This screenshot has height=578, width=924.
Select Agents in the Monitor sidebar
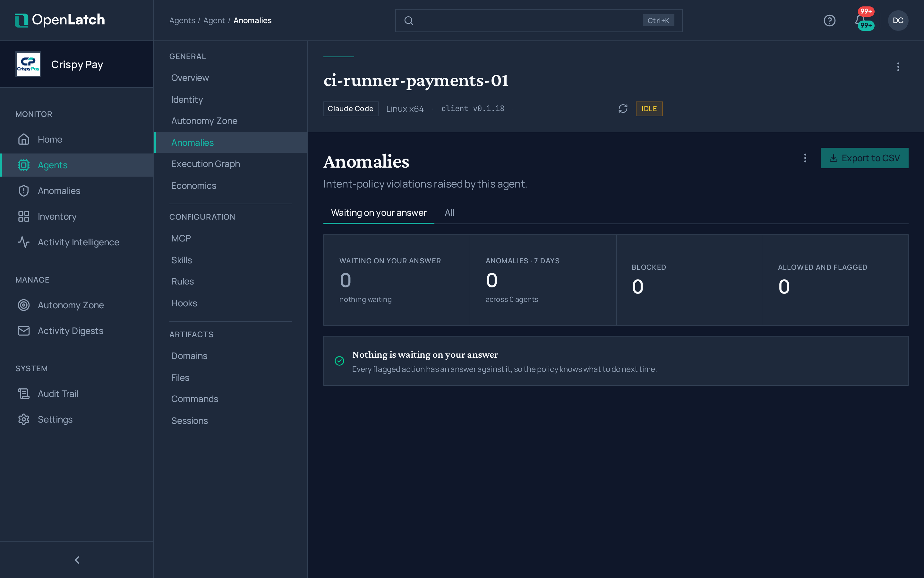tap(77, 165)
